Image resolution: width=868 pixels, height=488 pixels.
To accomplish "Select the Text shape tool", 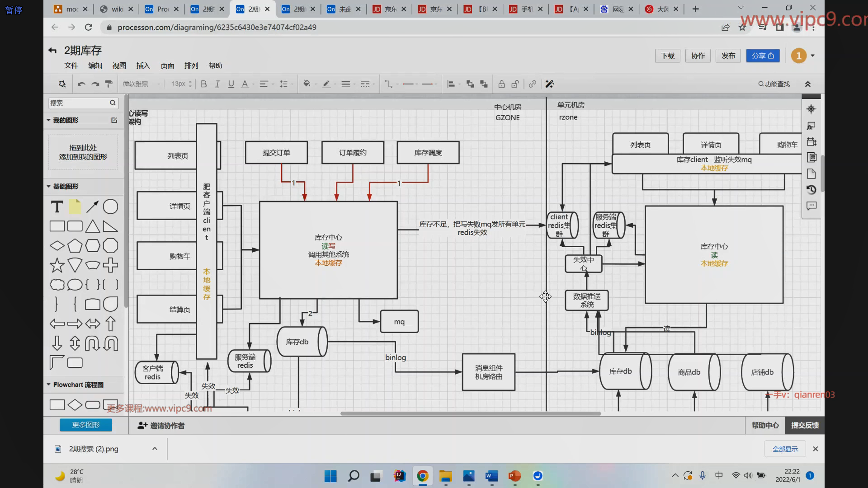I will 57,207.
